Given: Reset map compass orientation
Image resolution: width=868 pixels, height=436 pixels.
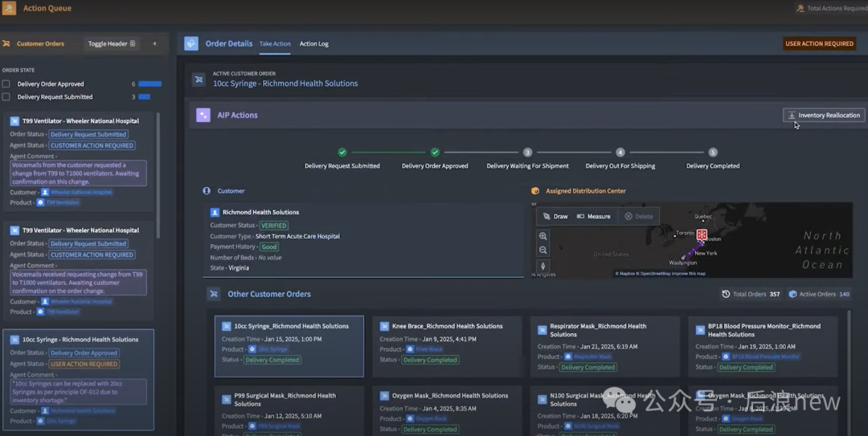Looking at the screenshot, I should pyautogui.click(x=543, y=266).
